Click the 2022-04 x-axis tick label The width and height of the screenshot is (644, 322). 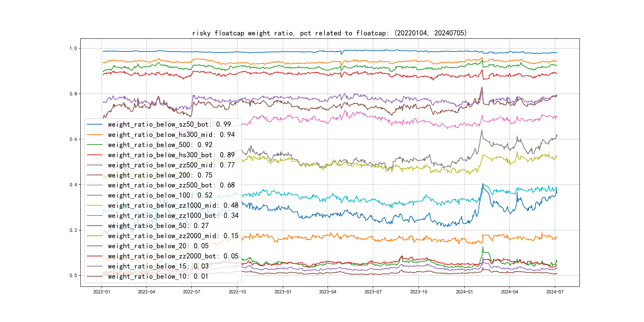click(x=146, y=292)
